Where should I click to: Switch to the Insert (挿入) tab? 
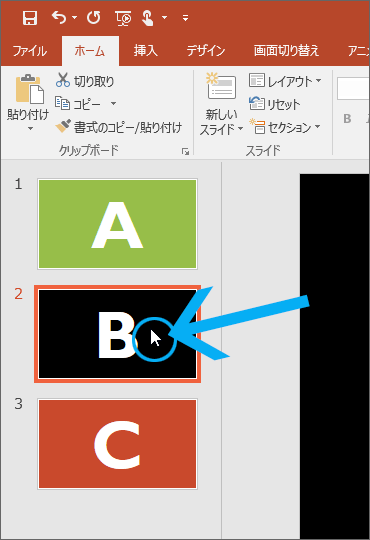[x=146, y=51]
